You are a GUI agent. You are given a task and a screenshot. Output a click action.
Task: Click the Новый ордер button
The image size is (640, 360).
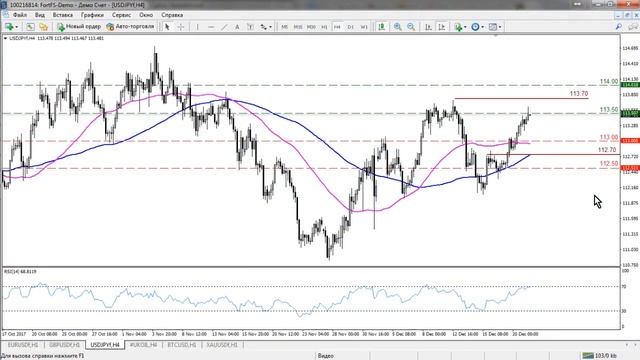click(79, 27)
